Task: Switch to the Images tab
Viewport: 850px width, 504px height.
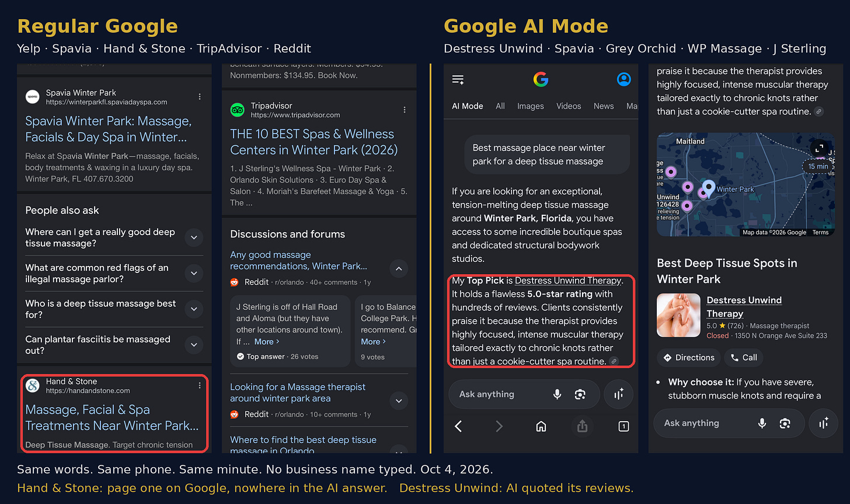Action: click(531, 106)
